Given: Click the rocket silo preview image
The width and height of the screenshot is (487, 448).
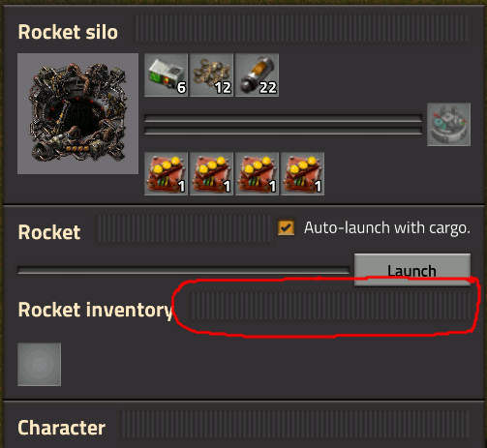Looking at the screenshot, I should 77,114.
